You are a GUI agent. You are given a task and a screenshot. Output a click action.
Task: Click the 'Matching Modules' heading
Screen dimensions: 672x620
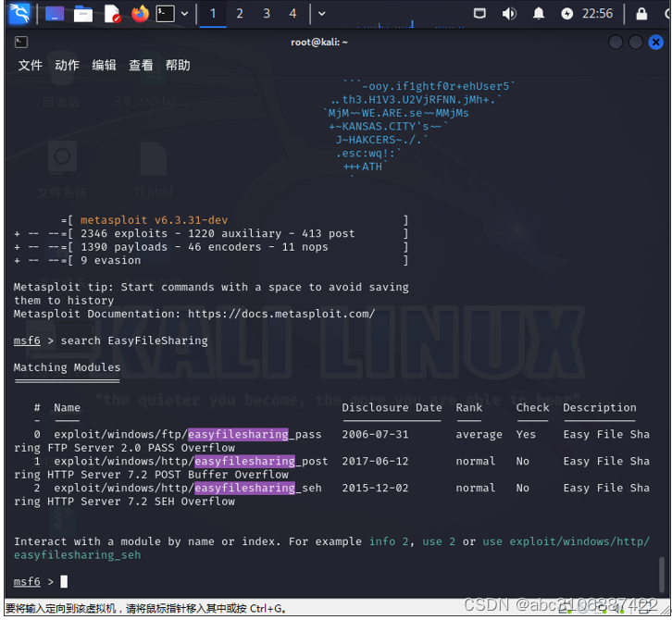(x=67, y=367)
